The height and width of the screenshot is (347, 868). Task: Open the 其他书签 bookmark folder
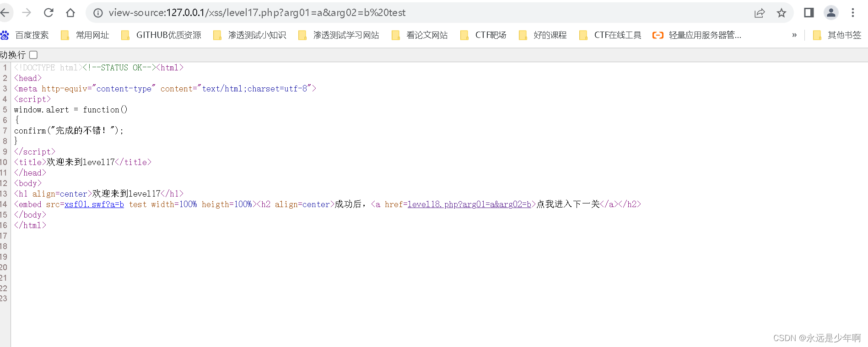837,35
